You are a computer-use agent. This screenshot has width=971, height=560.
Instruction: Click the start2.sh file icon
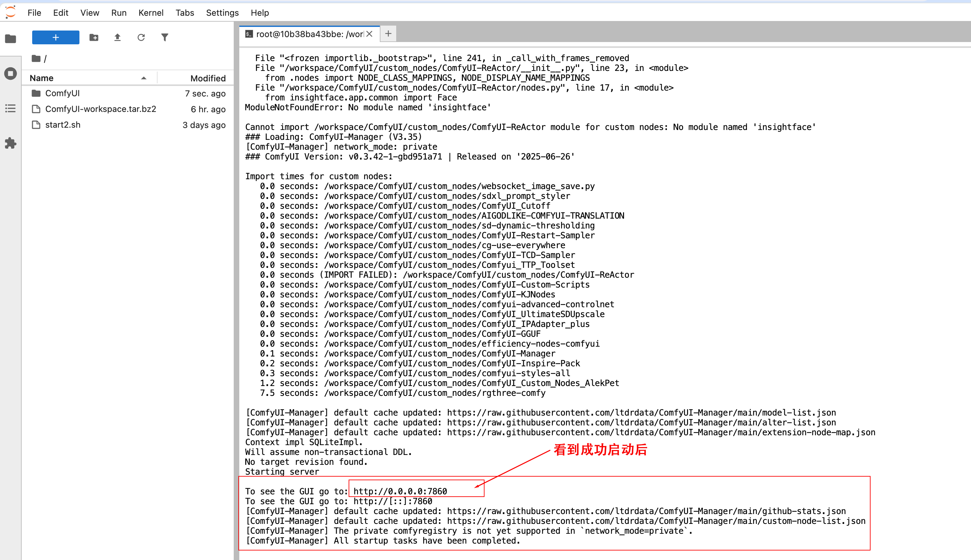(36, 125)
